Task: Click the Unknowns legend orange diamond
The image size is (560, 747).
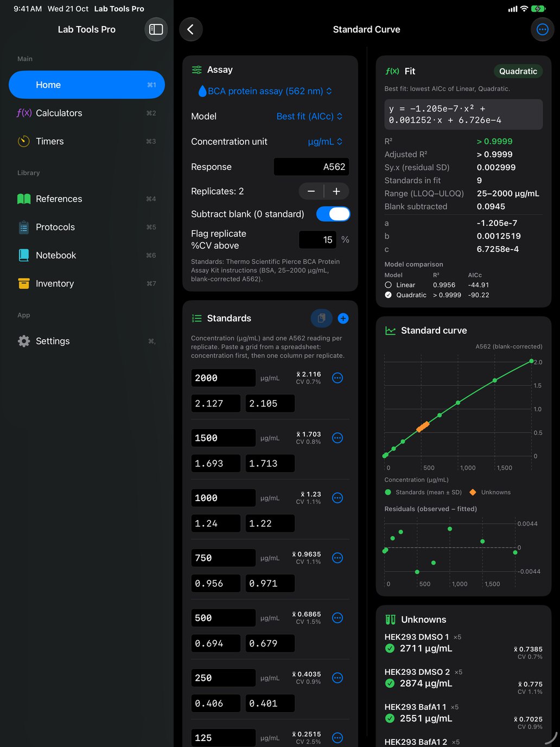Action: 473,492
